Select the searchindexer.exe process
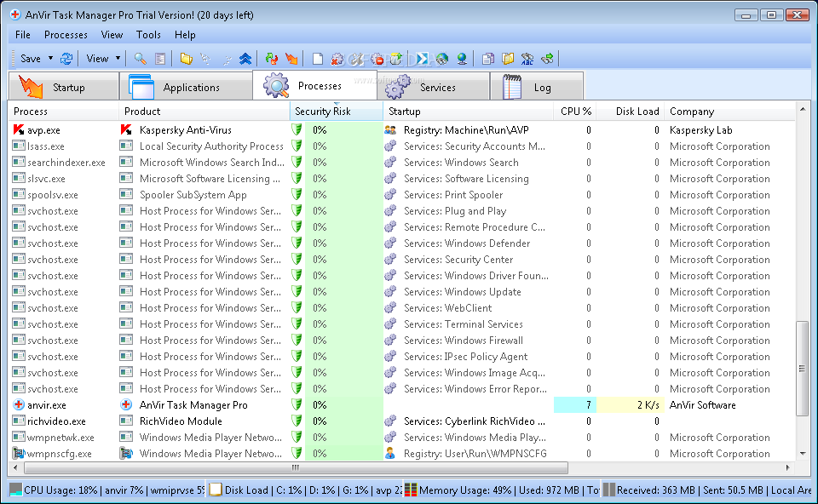The width and height of the screenshot is (818, 504). tap(66, 163)
